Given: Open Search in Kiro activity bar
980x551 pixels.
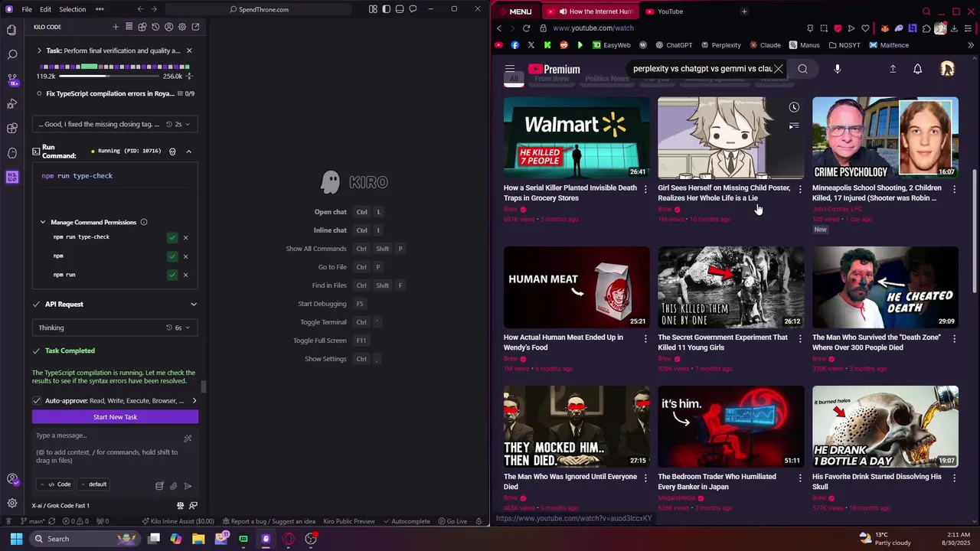Looking at the screenshot, I should point(11,55).
